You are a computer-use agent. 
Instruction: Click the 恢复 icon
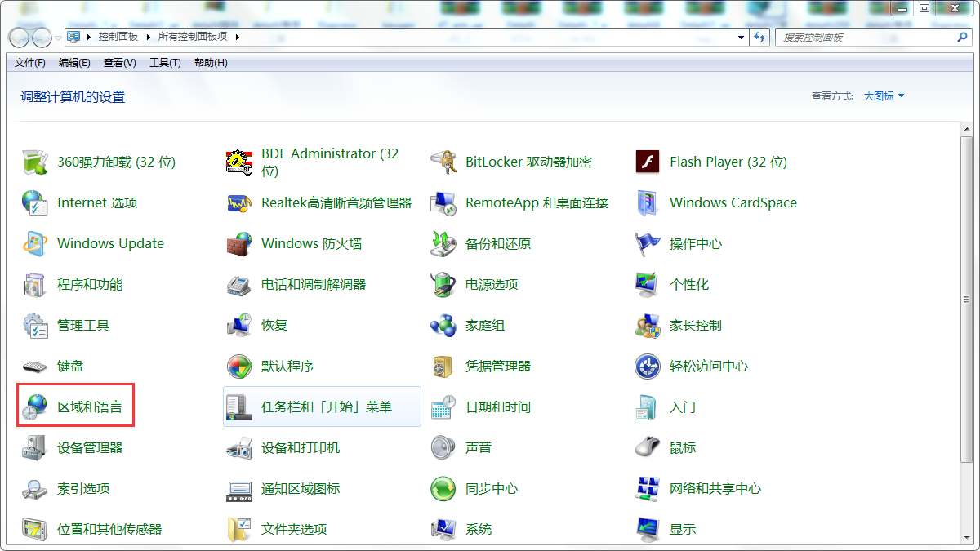[x=238, y=325]
